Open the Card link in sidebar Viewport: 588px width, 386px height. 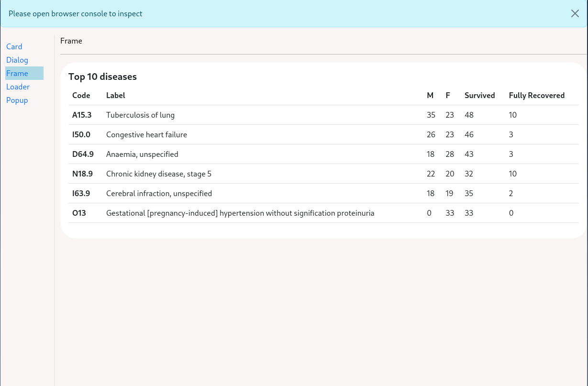(x=14, y=46)
